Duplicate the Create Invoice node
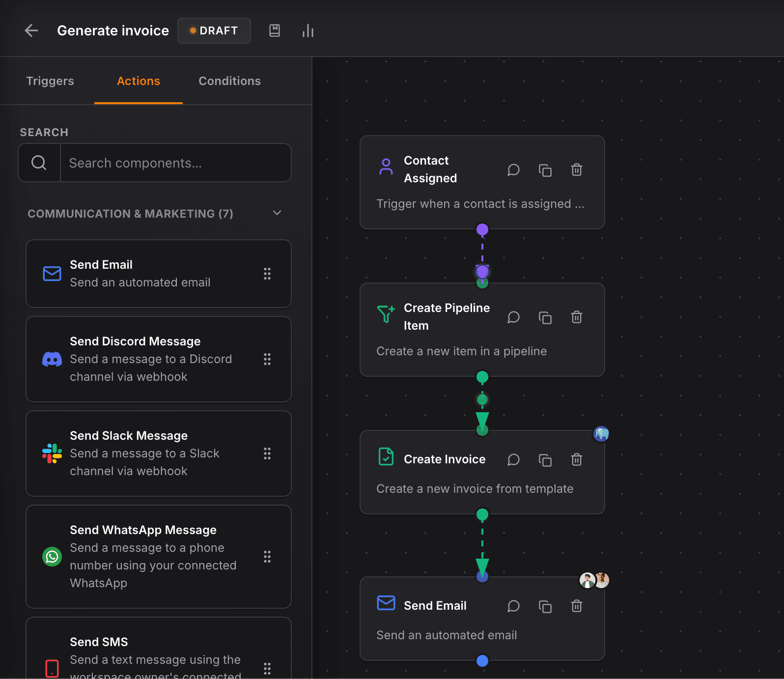Image resolution: width=784 pixels, height=679 pixels. pyautogui.click(x=545, y=460)
